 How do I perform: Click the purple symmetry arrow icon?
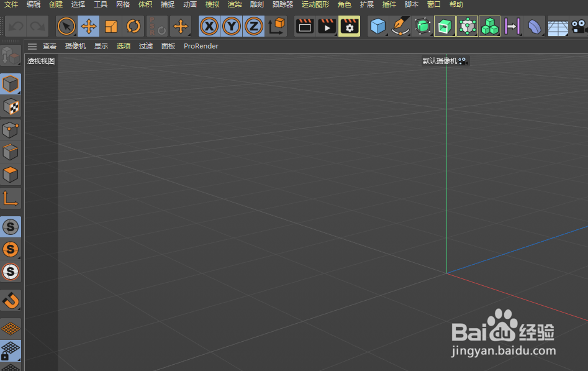tap(512, 26)
